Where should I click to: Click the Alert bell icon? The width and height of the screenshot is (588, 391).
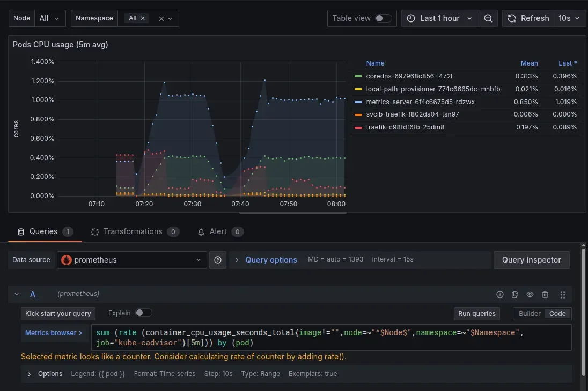[x=201, y=232]
